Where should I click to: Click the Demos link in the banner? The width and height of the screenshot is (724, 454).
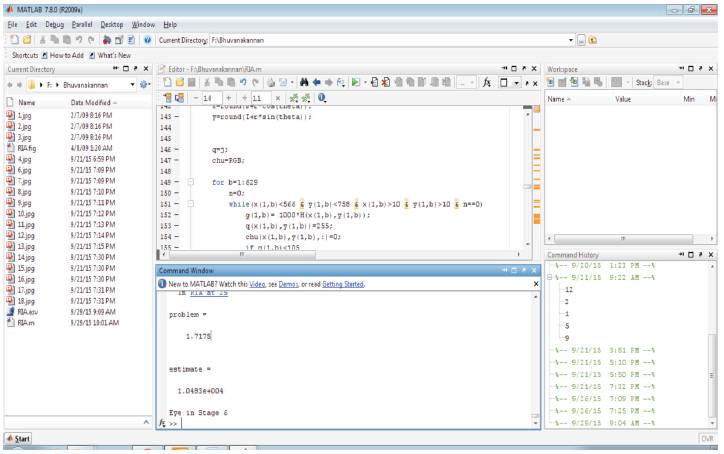[289, 284]
